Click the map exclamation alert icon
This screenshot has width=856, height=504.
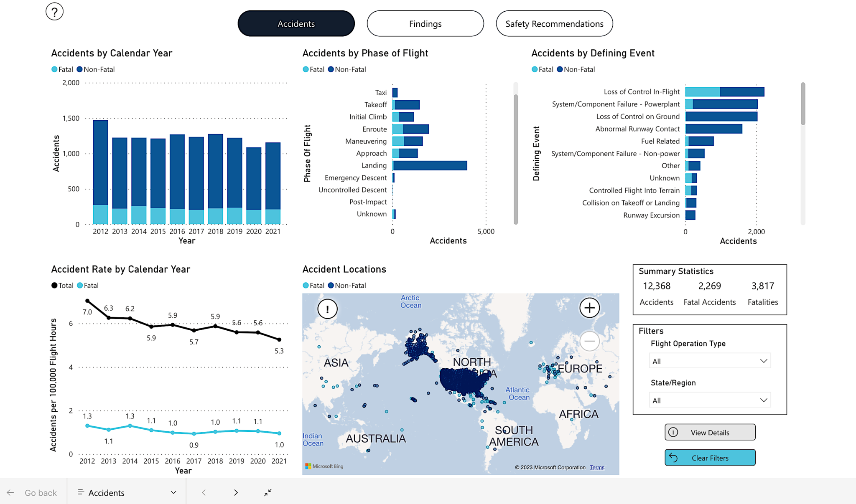[327, 309]
